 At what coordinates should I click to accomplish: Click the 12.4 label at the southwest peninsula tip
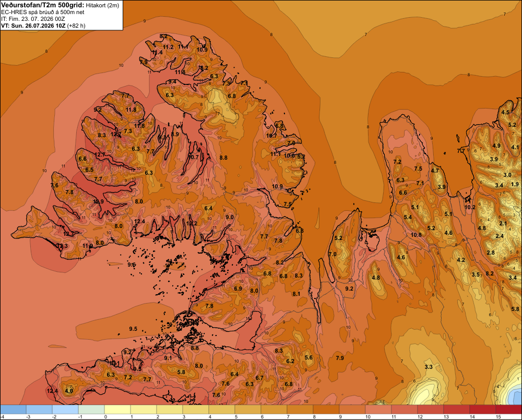(52, 391)
